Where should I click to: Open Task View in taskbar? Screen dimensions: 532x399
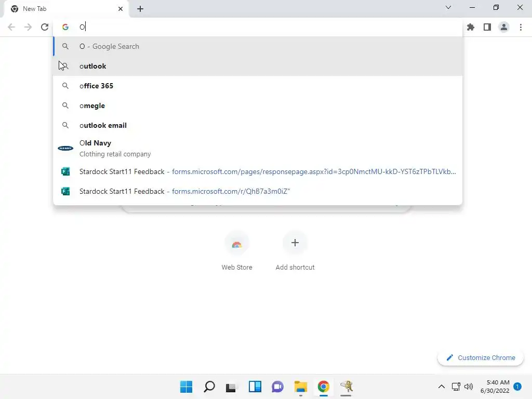pos(232,387)
